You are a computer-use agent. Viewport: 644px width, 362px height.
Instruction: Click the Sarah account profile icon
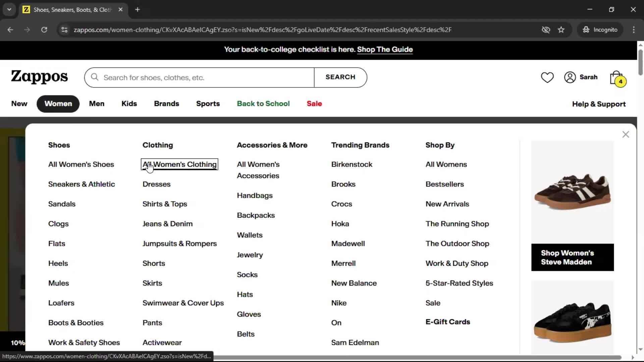coord(570,77)
